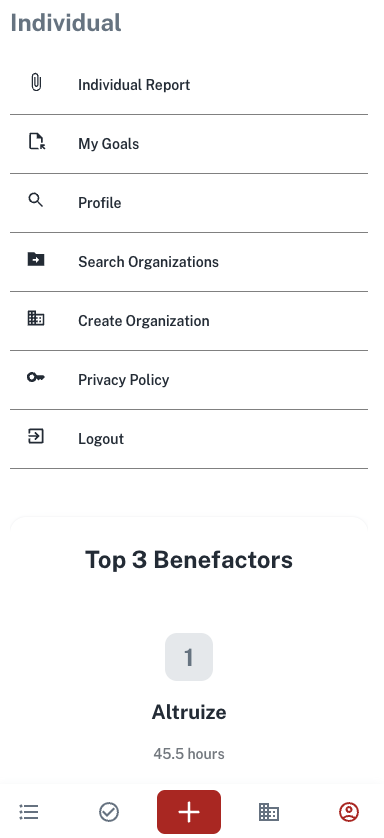Viewport: 384px width, 838px height.
Task: Open the Individual Report menu item
Action: pos(189,85)
